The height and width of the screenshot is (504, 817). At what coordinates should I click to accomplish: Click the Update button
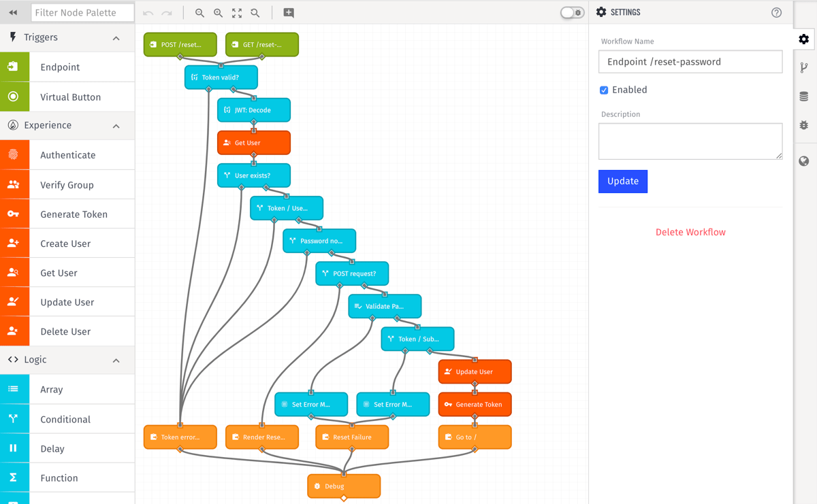pyautogui.click(x=623, y=181)
